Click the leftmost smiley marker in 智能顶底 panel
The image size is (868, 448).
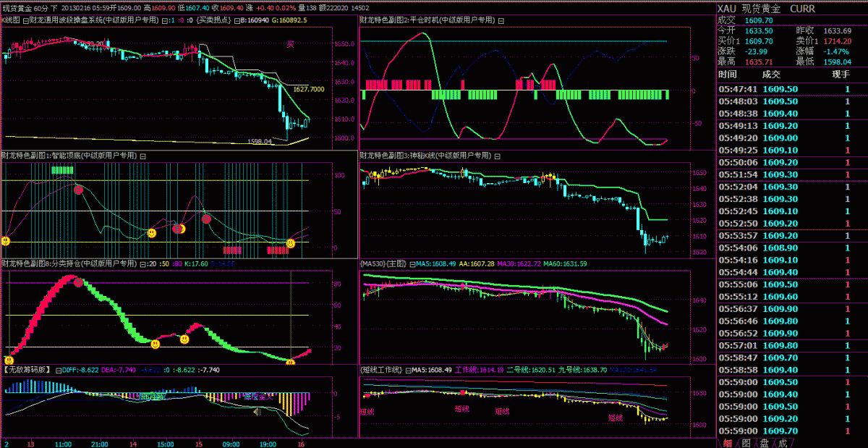5,240
